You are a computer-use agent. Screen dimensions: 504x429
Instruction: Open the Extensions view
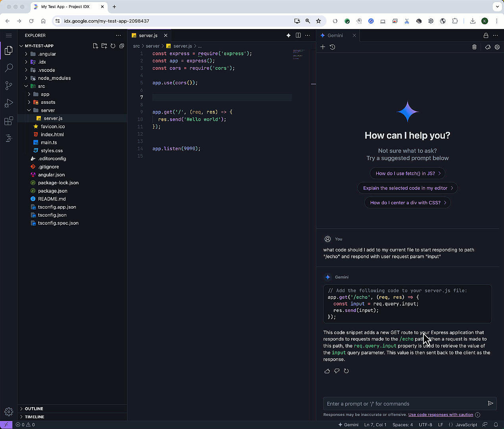pos(9,121)
